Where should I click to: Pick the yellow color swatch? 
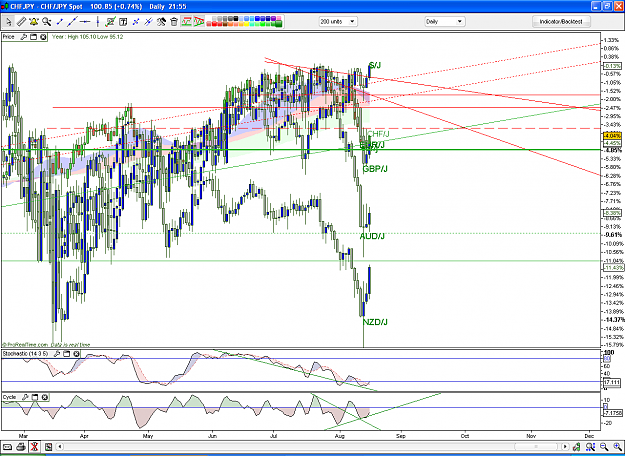[246, 24]
